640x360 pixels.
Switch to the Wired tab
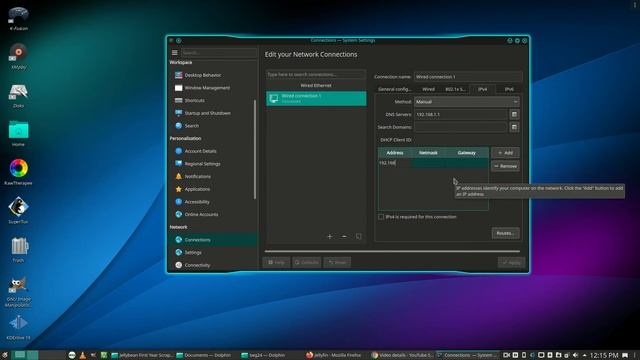[428, 89]
